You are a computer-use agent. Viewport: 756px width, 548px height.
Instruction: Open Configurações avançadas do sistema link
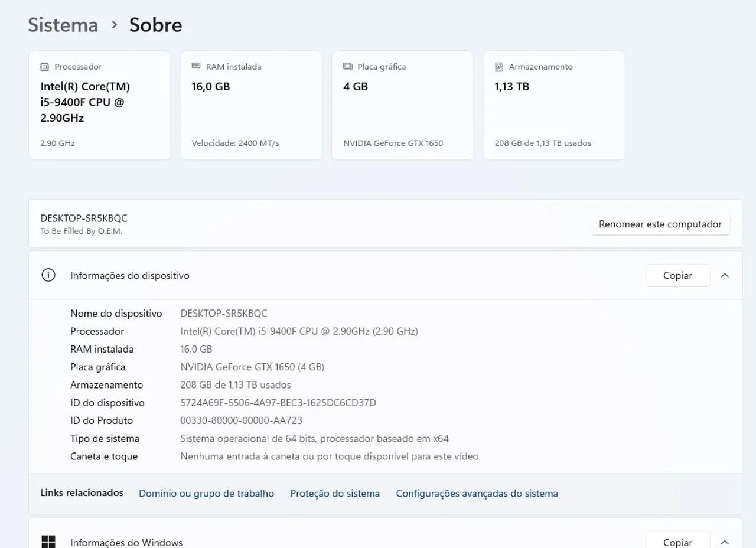coord(477,493)
